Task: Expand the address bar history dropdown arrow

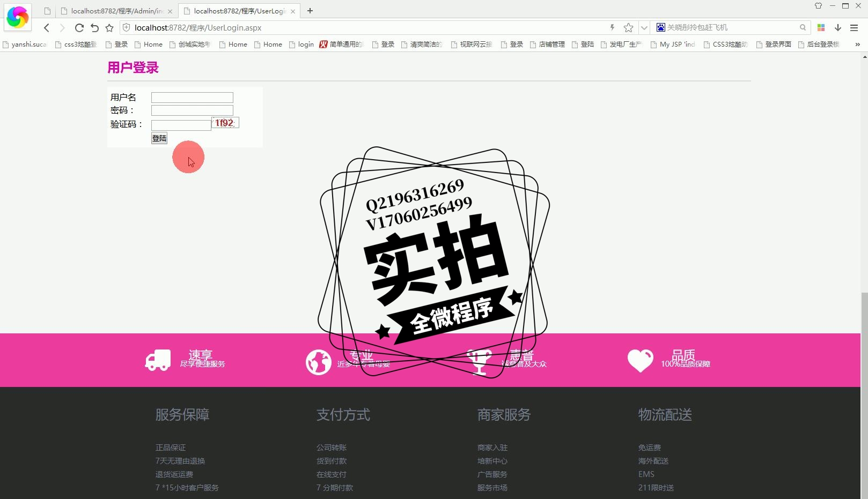Action: (644, 28)
